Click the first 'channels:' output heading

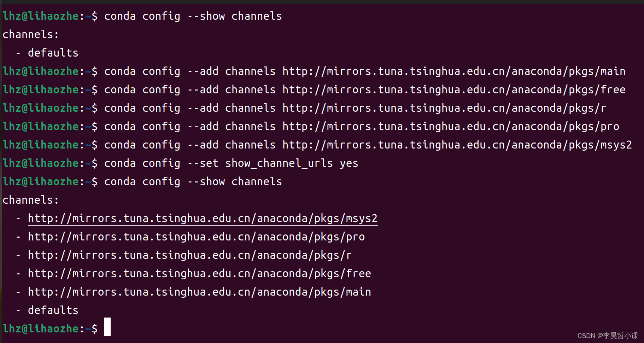[x=31, y=35]
